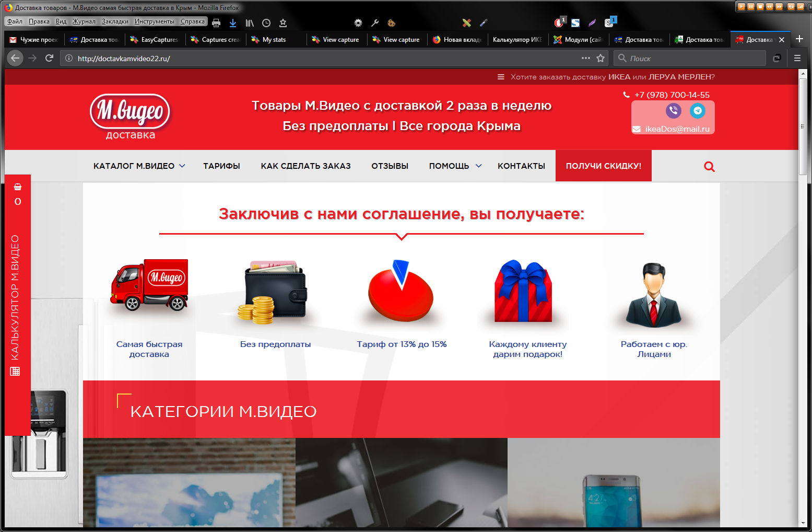Reload the current page
Screen dimensions: 812x532
49,58
